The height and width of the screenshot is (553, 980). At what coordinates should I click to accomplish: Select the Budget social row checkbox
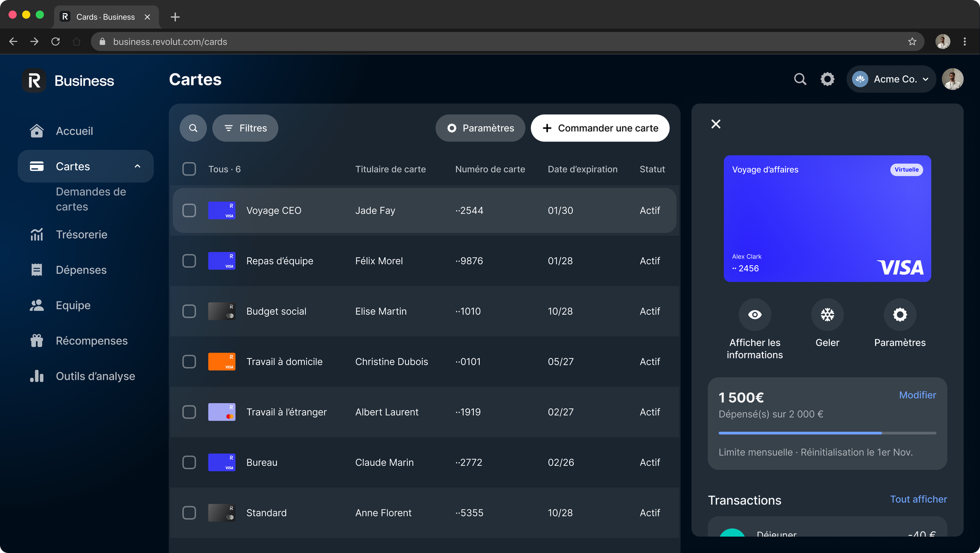click(189, 311)
